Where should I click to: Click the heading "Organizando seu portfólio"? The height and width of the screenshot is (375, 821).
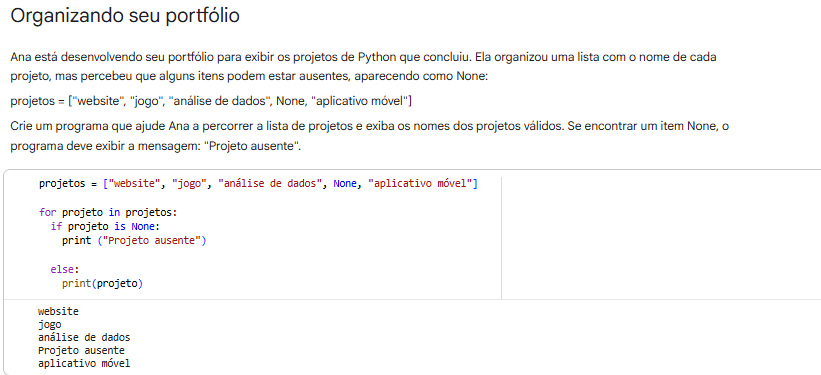click(x=125, y=16)
